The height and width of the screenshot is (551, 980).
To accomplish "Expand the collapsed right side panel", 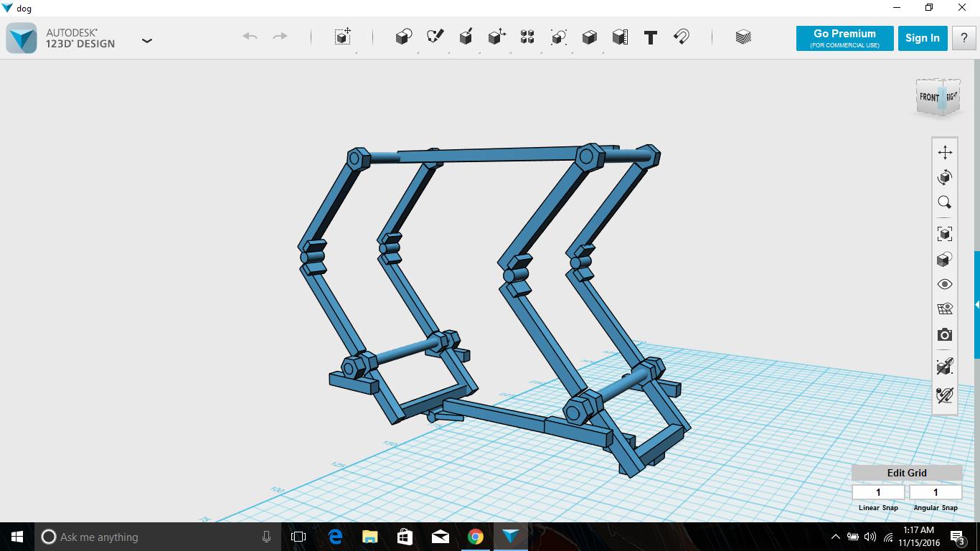I will [x=976, y=305].
